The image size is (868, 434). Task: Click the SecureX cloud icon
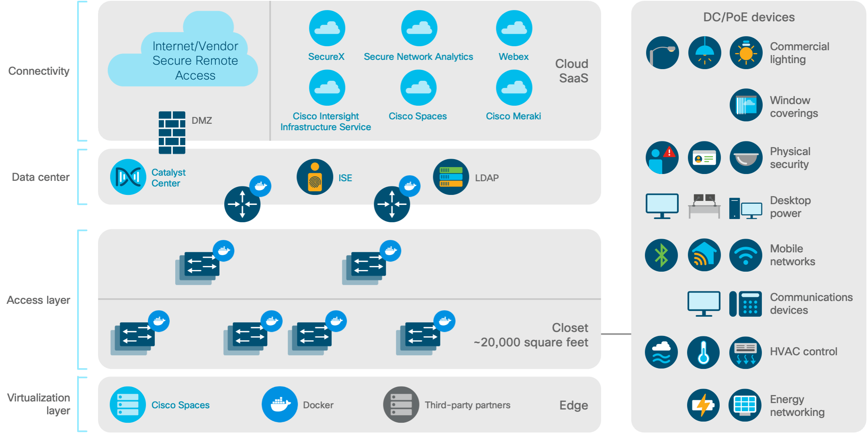[327, 28]
